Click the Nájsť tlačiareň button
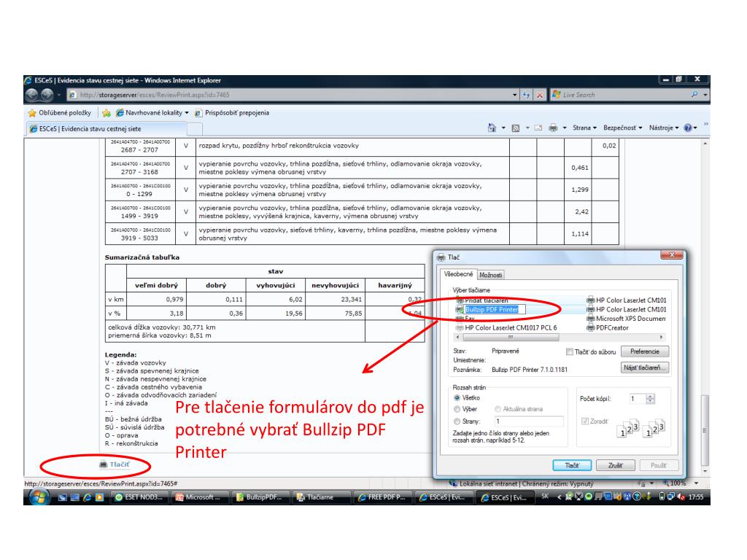 (x=645, y=367)
